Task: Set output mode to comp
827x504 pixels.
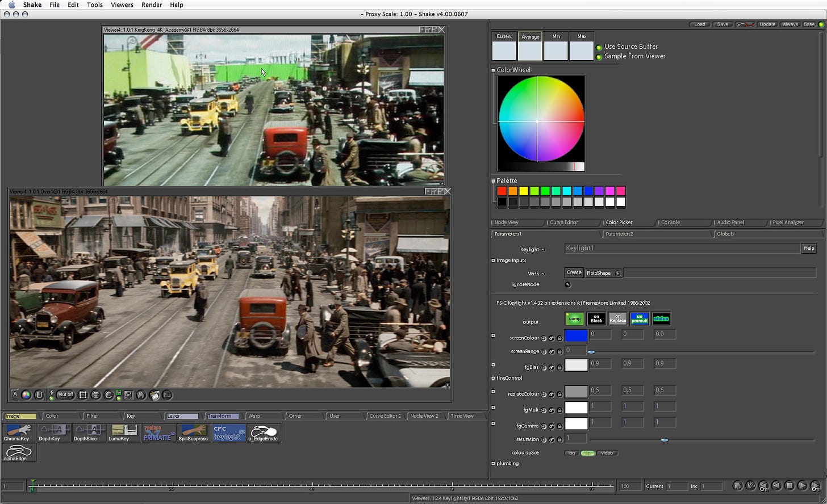Action: [x=575, y=319]
